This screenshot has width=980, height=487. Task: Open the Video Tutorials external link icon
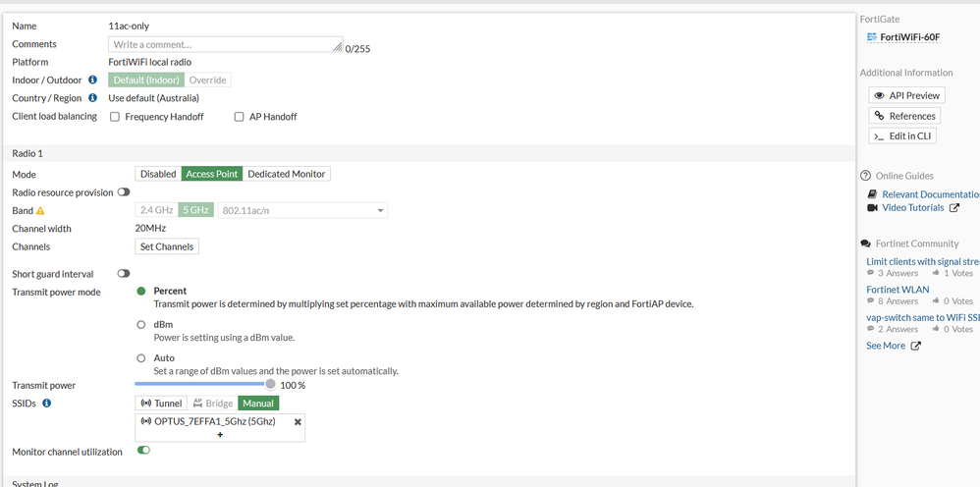pos(954,208)
